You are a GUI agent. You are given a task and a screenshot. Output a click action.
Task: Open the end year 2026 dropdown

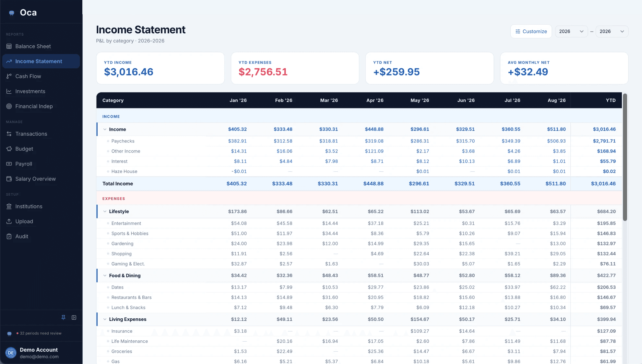(612, 31)
